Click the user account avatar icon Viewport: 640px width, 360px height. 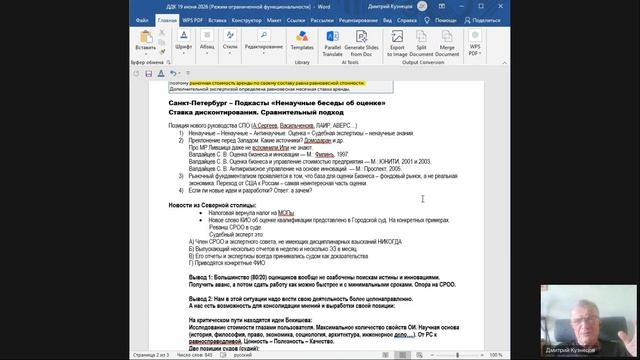point(422,6)
